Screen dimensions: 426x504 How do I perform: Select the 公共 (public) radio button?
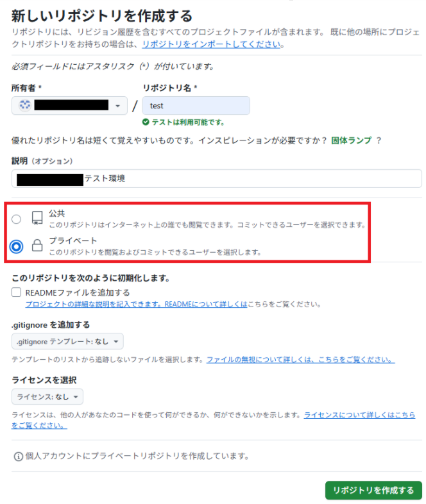pyautogui.click(x=17, y=219)
